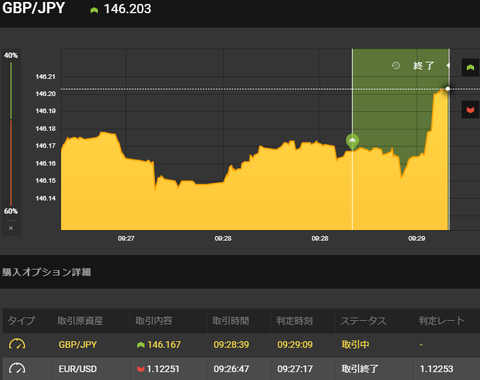Click trade time 09:26:47
This screenshot has height=380, width=480.
point(231,369)
